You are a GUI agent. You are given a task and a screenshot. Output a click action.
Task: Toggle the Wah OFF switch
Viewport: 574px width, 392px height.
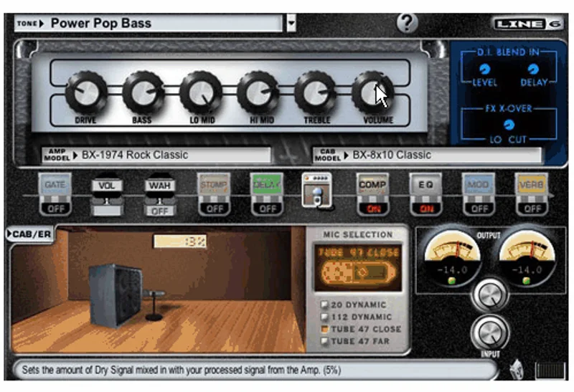tap(159, 211)
